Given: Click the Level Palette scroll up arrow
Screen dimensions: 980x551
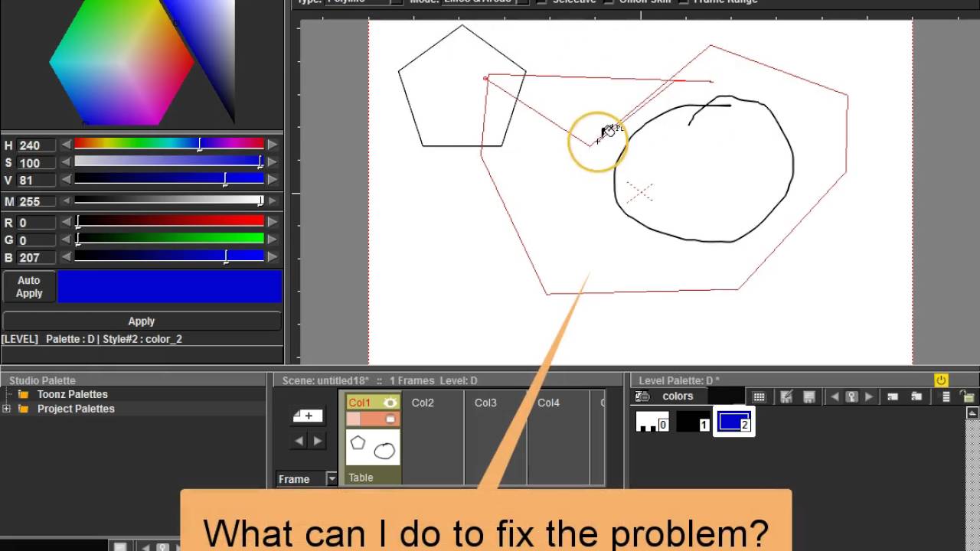Looking at the screenshot, I should pyautogui.click(x=972, y=413).
